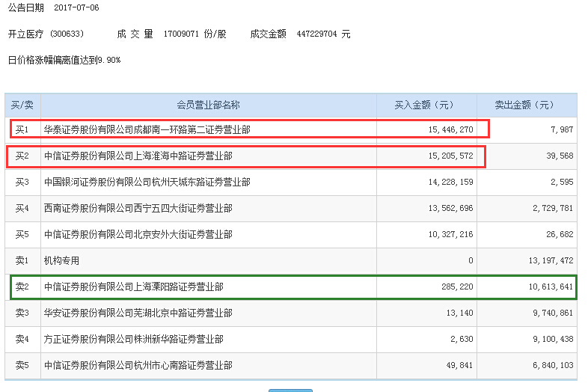
Task: Select 中国银河证券杭州天城东路 row name
Action: coord(147,183)
